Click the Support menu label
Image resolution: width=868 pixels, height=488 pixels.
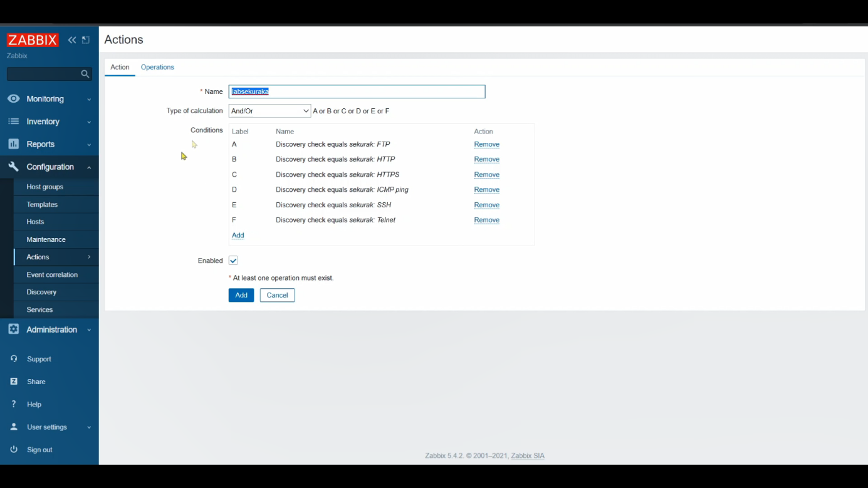39,359
